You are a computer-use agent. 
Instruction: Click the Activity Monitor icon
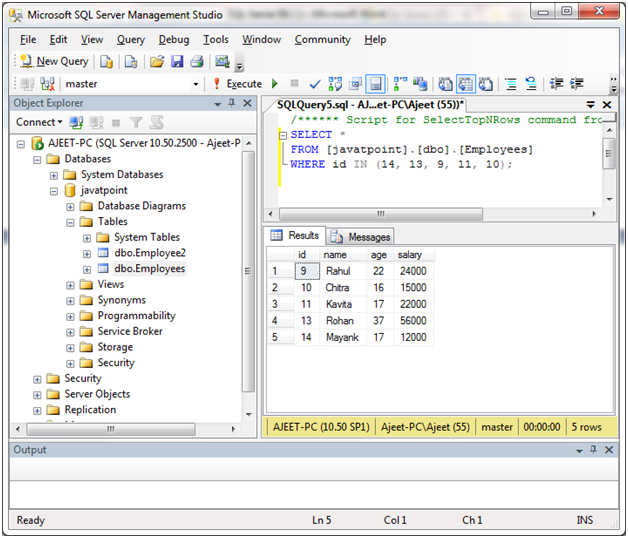pos(222,61)
